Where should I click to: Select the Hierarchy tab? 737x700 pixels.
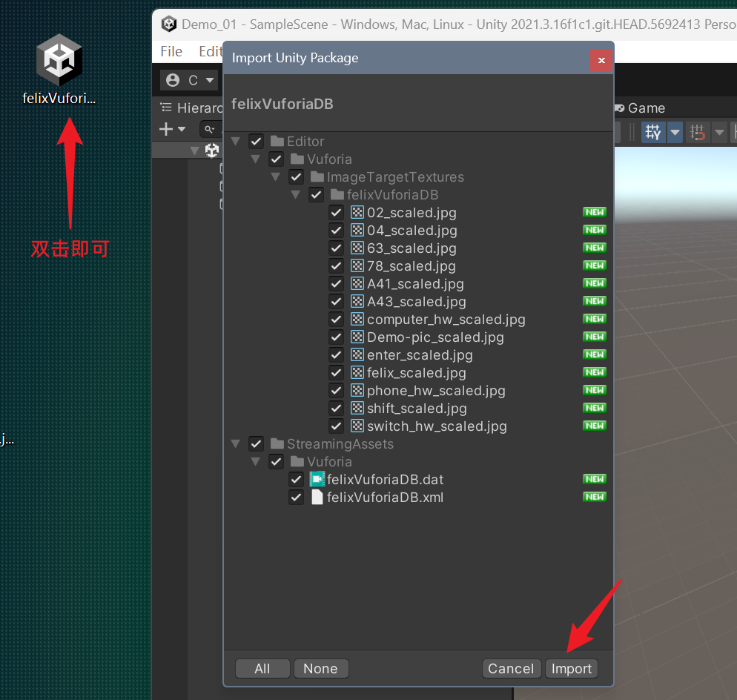click(x=191, y=108)
